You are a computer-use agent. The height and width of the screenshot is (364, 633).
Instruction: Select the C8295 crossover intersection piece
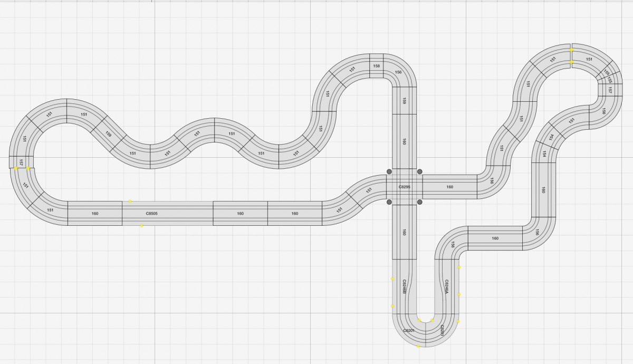404,186
